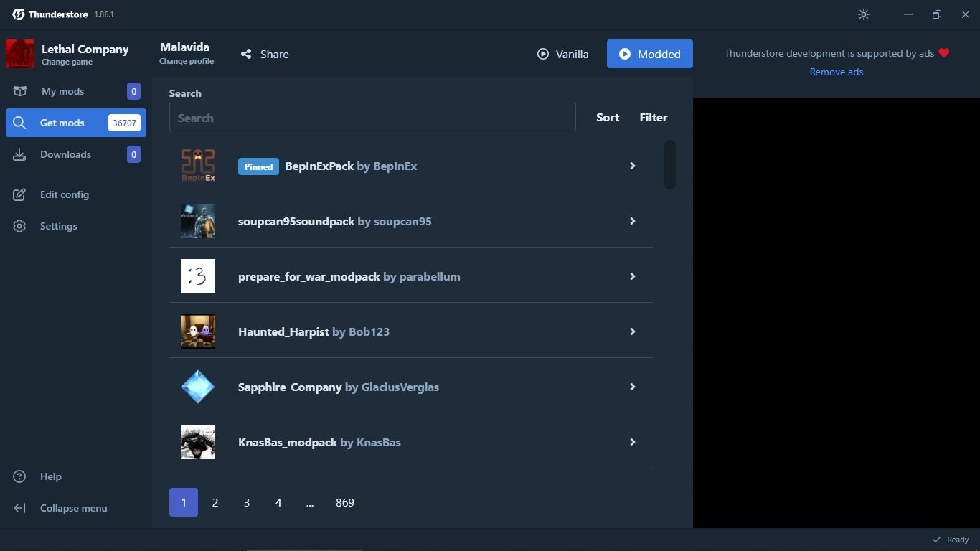Expand the Sapphire_Company row chevron

633,387
